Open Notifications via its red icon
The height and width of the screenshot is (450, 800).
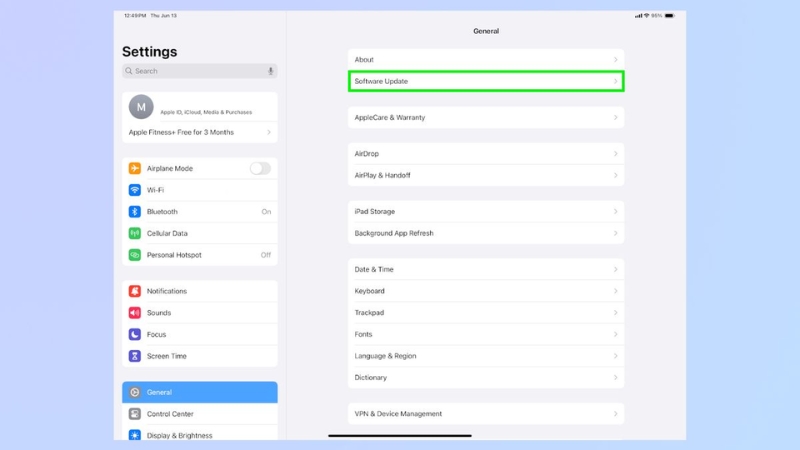click(135, 291)
